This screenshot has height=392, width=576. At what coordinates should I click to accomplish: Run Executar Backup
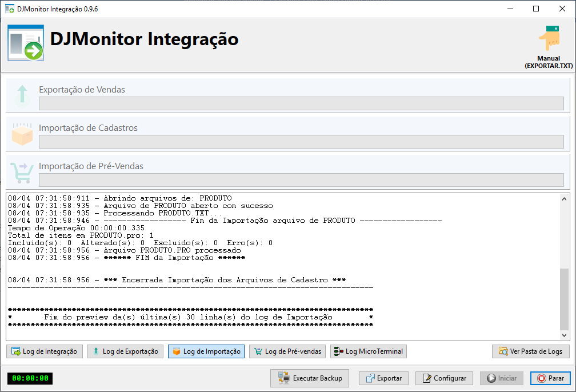(x=310, y=378)
